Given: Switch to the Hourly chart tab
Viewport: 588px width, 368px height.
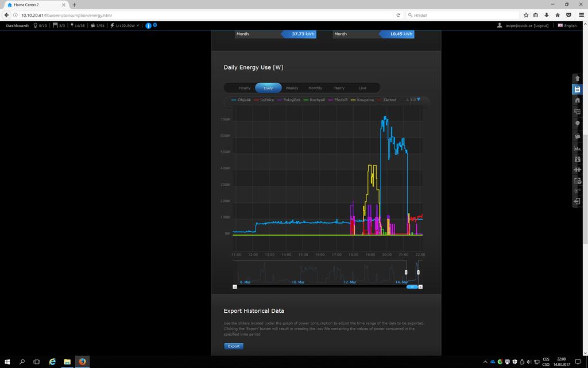Looking at the screenshot, I should click(245, 88).
